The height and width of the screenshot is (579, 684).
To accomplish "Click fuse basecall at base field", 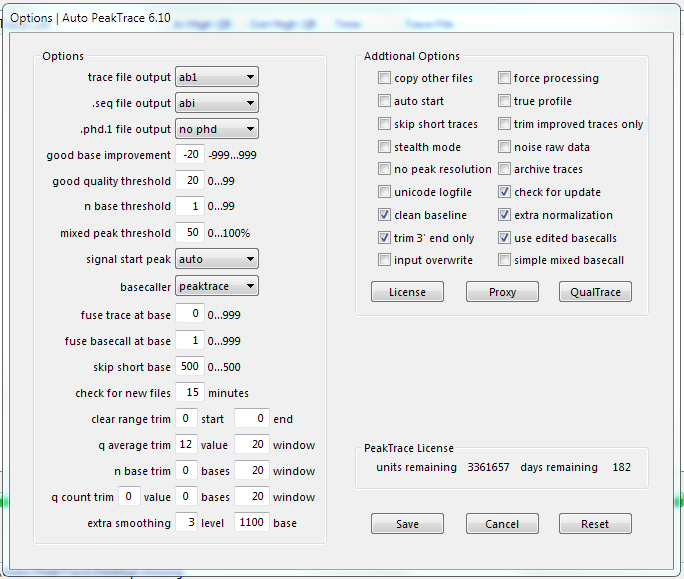I will tap(190, 340).
